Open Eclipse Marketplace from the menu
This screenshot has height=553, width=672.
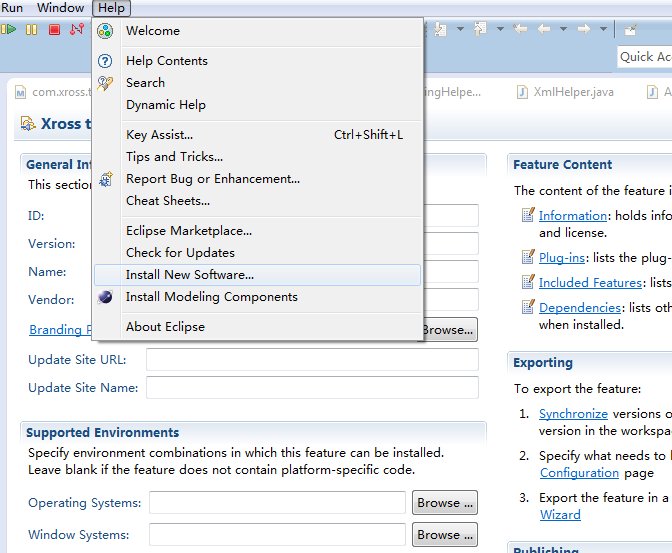(189, 231)
